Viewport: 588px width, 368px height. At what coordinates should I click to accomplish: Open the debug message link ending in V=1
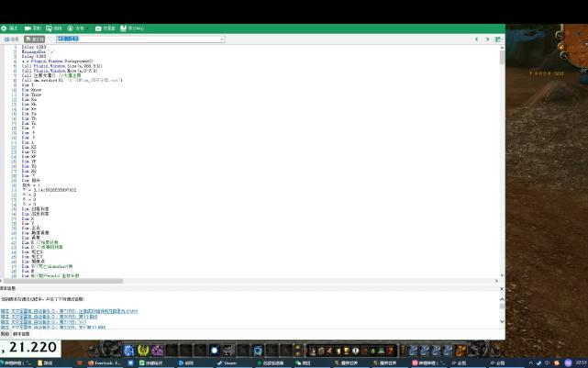(43, 322)
